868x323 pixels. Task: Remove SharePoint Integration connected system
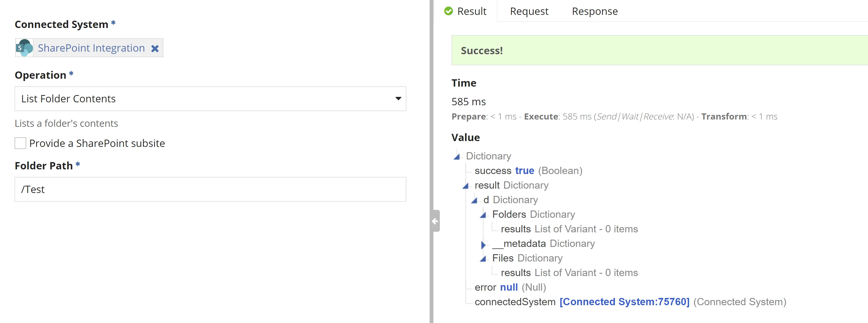[x=155, y=49]
